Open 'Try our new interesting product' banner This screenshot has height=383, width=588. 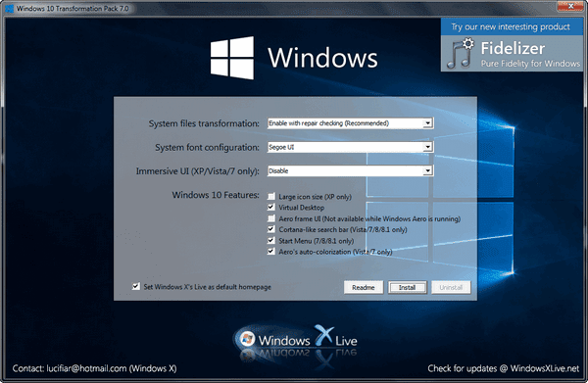pos(511,26)
